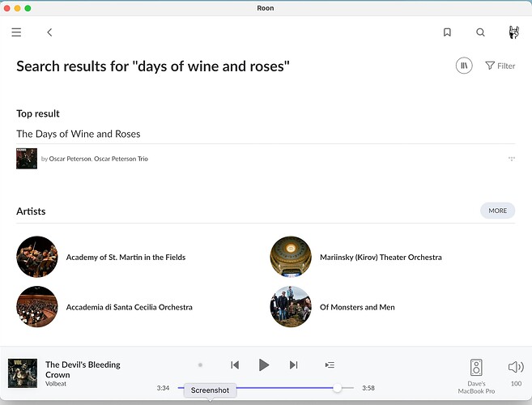Select Mariinsky (Kirov) Theater Orchestra name
532x405 pixels.
[x=381, y=258]
